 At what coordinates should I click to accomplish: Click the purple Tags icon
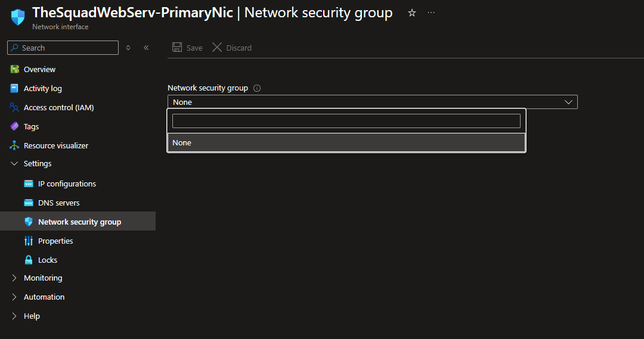click(x=14, y=126)
